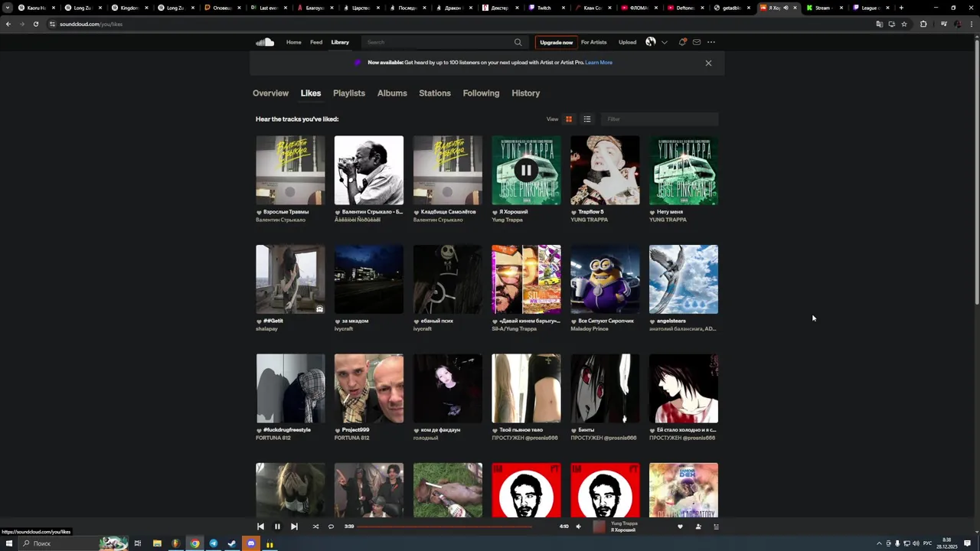Open the angelstears artwork
The height and width of the screenshot is (551, 980).
pyautogui.click(x=684, y=279)
